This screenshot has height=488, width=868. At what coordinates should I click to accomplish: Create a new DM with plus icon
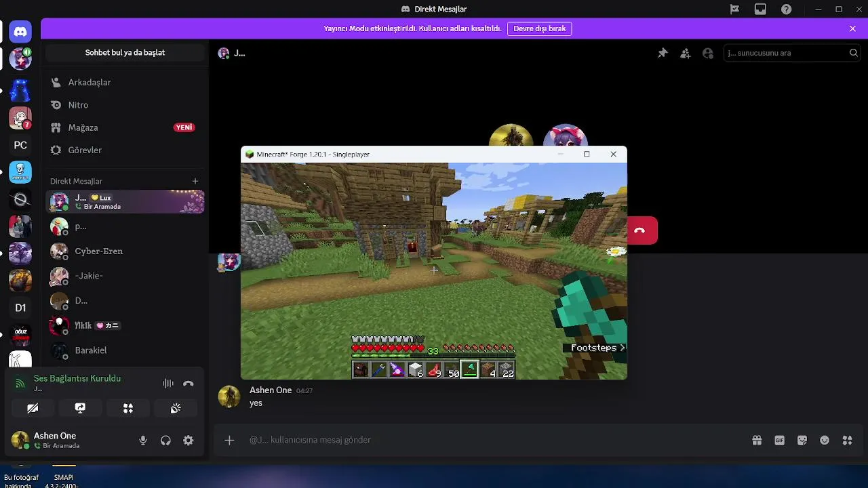[x=195, y=181]
